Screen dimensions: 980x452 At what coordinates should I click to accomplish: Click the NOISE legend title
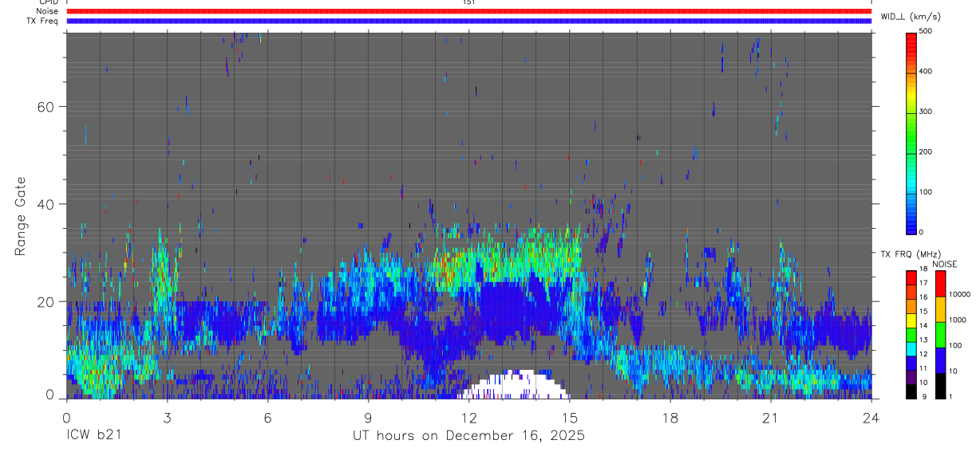click(x=944, y=264)
